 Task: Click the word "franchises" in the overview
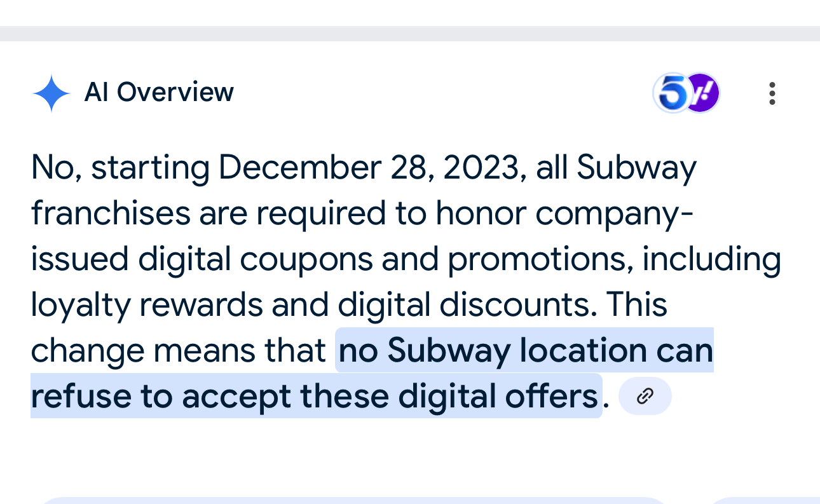coord(110,214)
